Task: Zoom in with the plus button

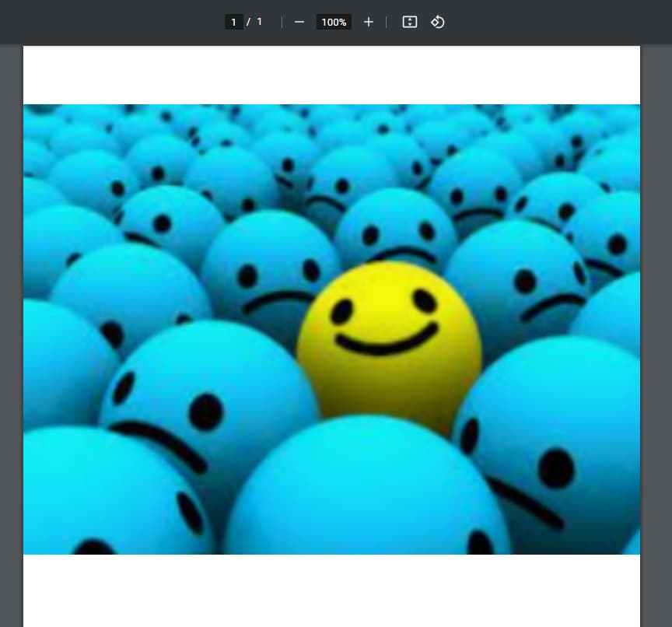Action: (x=369, y=22)
